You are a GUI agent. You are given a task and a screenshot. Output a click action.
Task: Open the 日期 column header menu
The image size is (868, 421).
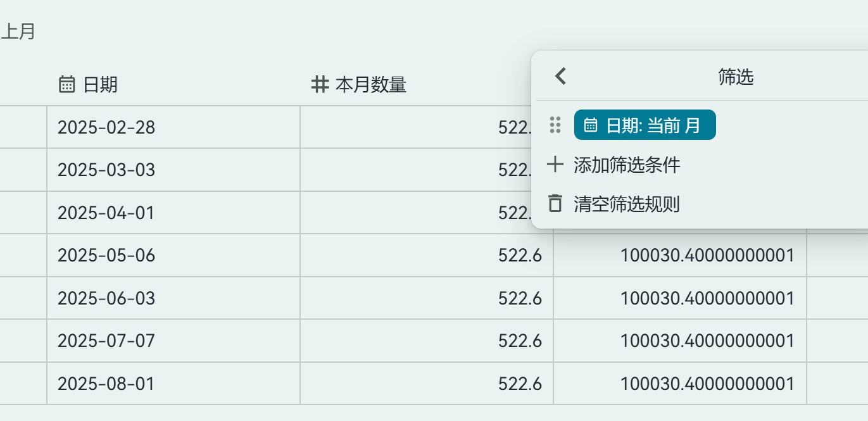click(100, 84)
